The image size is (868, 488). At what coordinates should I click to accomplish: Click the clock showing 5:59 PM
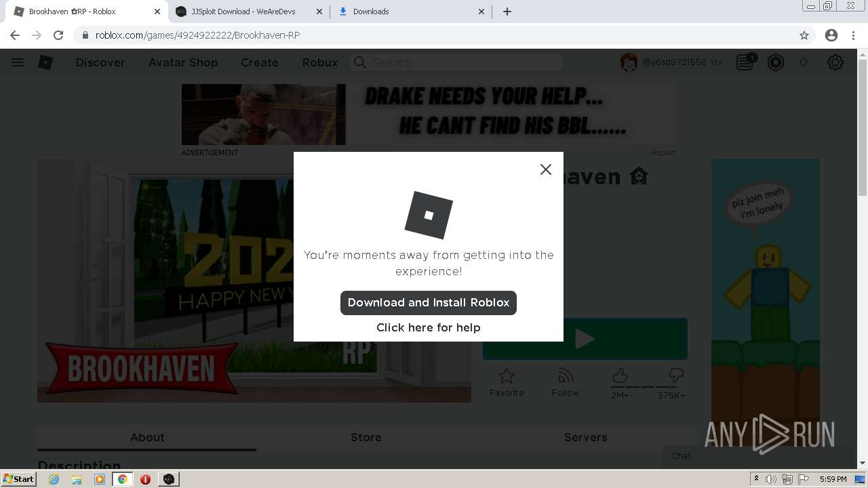(833, 479)
